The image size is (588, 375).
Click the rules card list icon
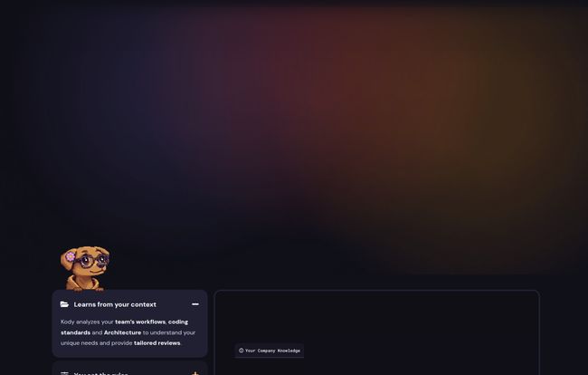[64, 373]
